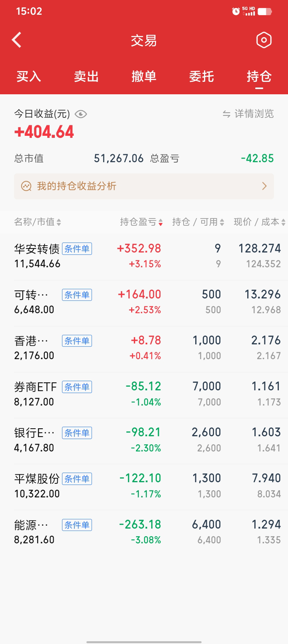The height and width of the screenshot is (644, 288).
Task: Sort holdings by 持仓盈亏
Action: (x=141, y=222)
